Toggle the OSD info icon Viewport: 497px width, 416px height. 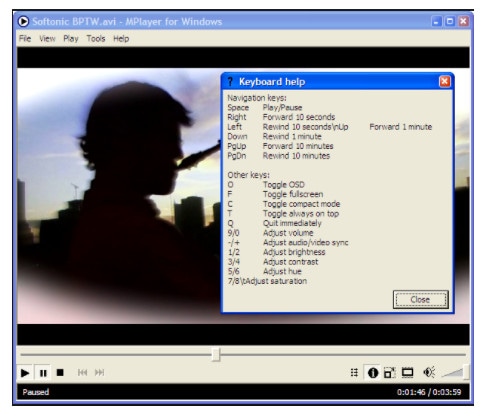[373, 372]
